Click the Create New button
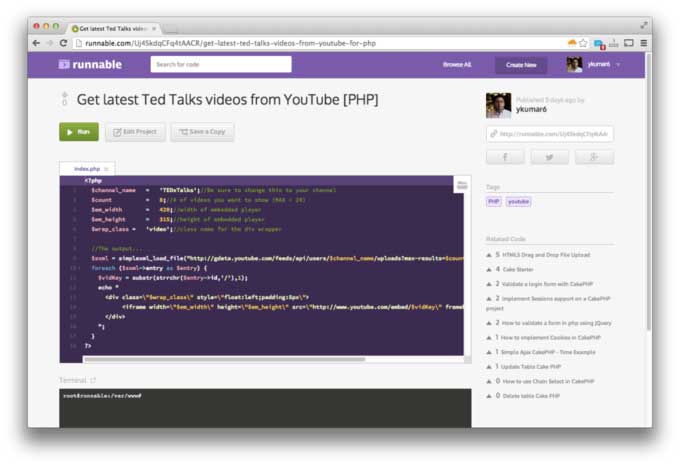Viewport: 680px width, 466px height. (521, 65)
